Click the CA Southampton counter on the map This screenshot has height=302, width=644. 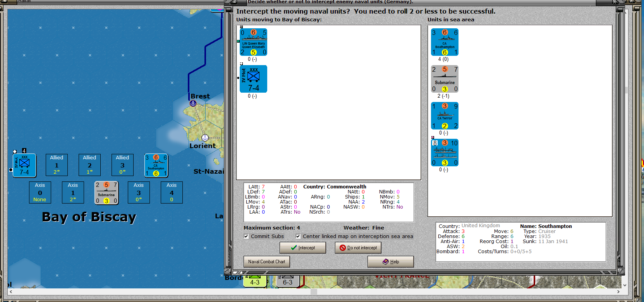click(x=156, y=165)
